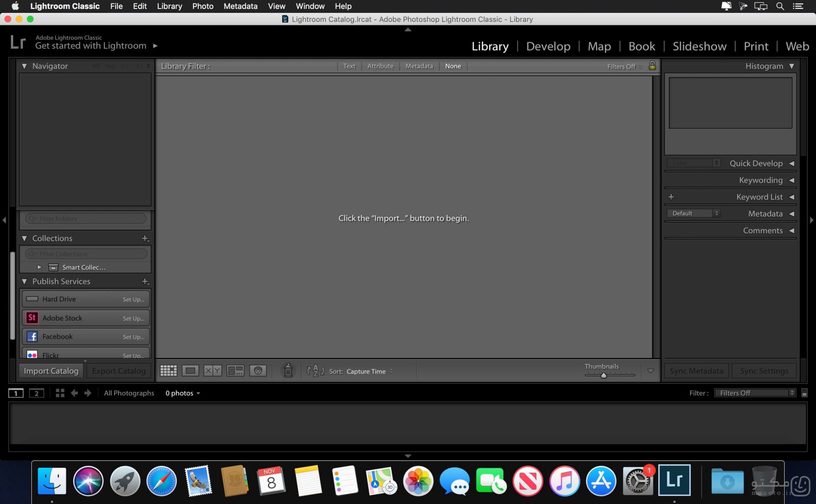Collapse the Collections panel

[x=24, y=238]
